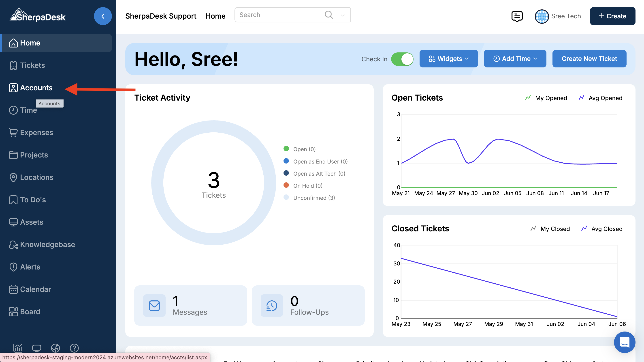Click the Messages envelope icon
644x362 pixels.
(154, 305)
